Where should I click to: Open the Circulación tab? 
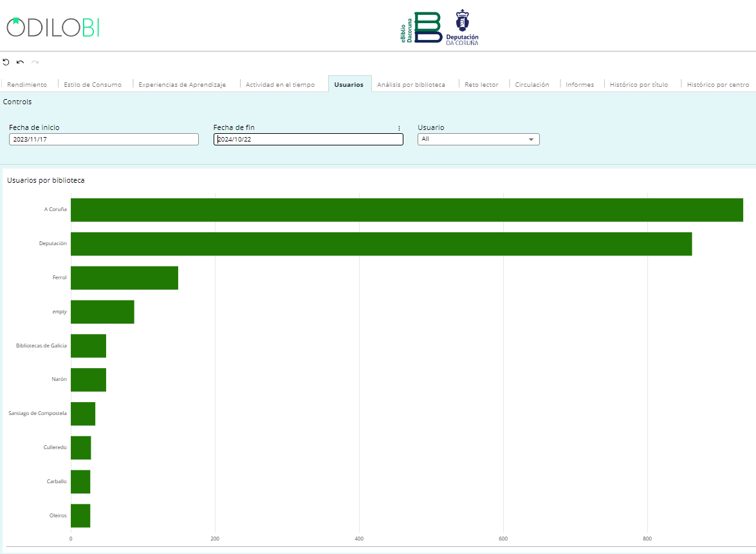tap(532, 85)
